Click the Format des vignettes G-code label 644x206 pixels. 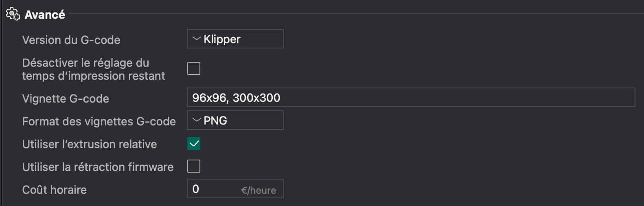pyautogui.click(x=99, y=121)
